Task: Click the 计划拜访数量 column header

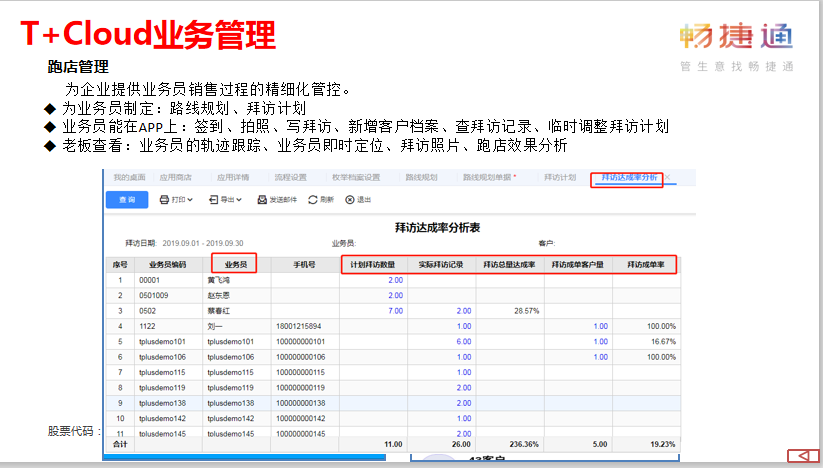Action: click(373, 265)
